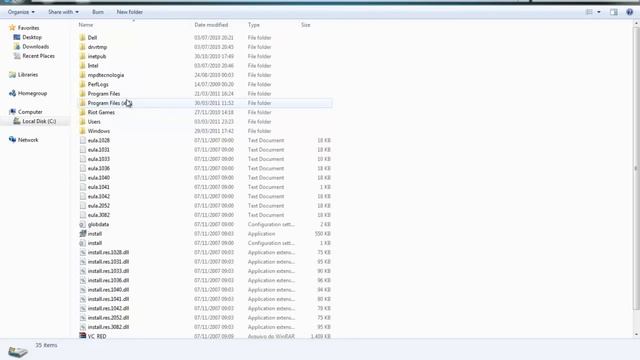Select the Users folder icon
Viewport: 640px width, 360px height.
pos(82,122)
